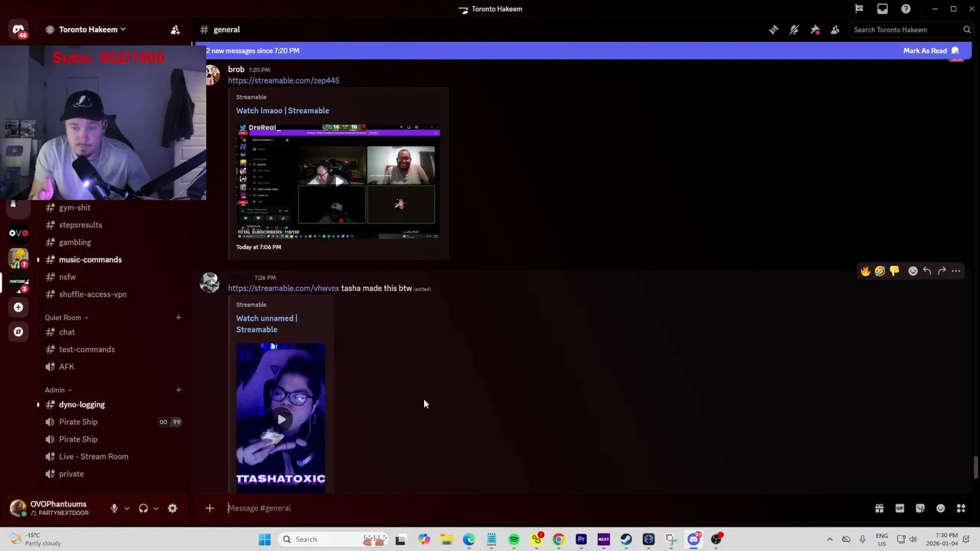
Task: Open the GIF picker
Action: click(900, 508)
